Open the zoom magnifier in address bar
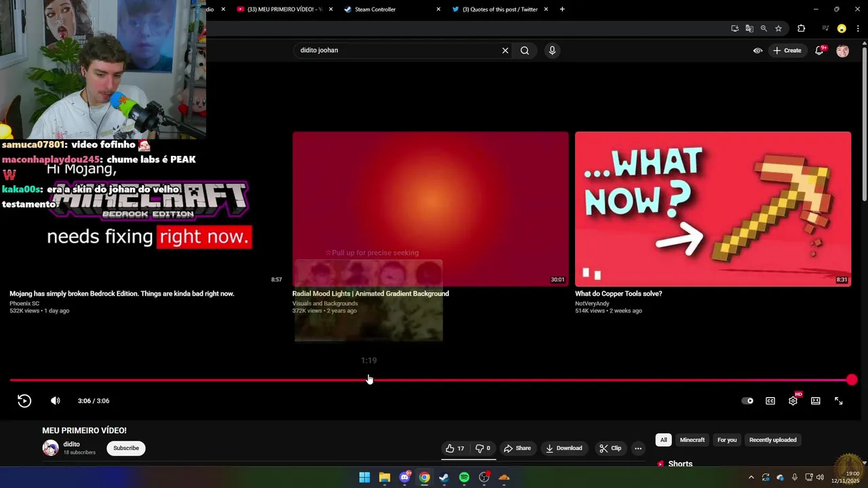Image resolution: width=868 pixels, height=488 pixels. (764, 28)
